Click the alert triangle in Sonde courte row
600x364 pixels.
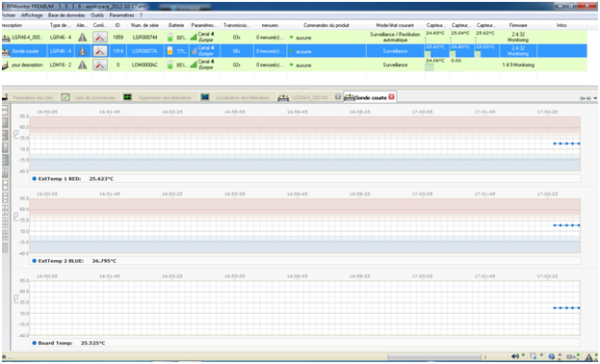(82, 51)
